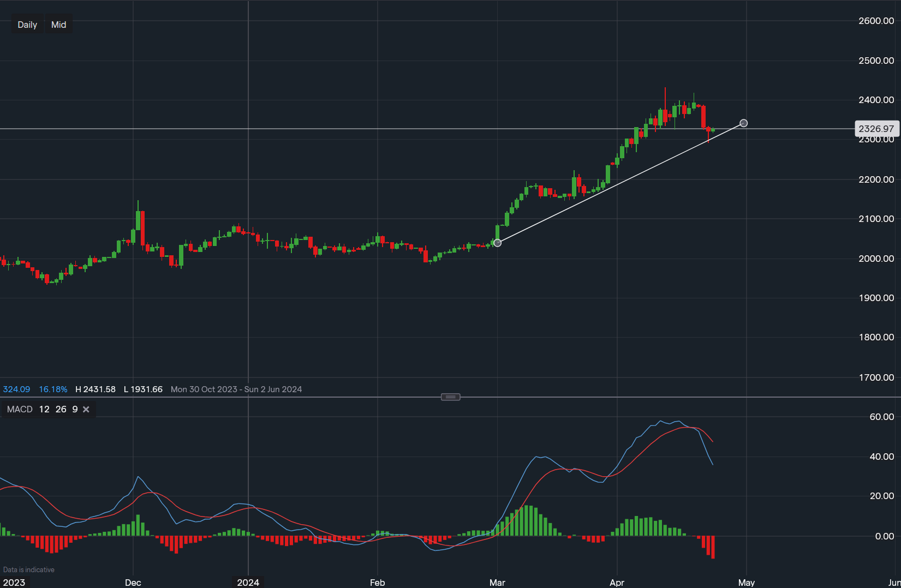Edit the MACD signal period value 9

(74, 409)
